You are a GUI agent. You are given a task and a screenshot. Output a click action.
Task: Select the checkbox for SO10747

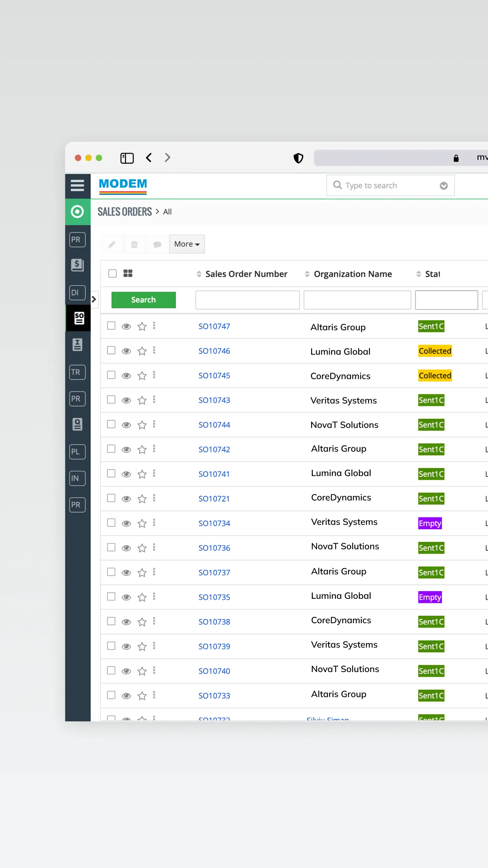coord(111,326)
